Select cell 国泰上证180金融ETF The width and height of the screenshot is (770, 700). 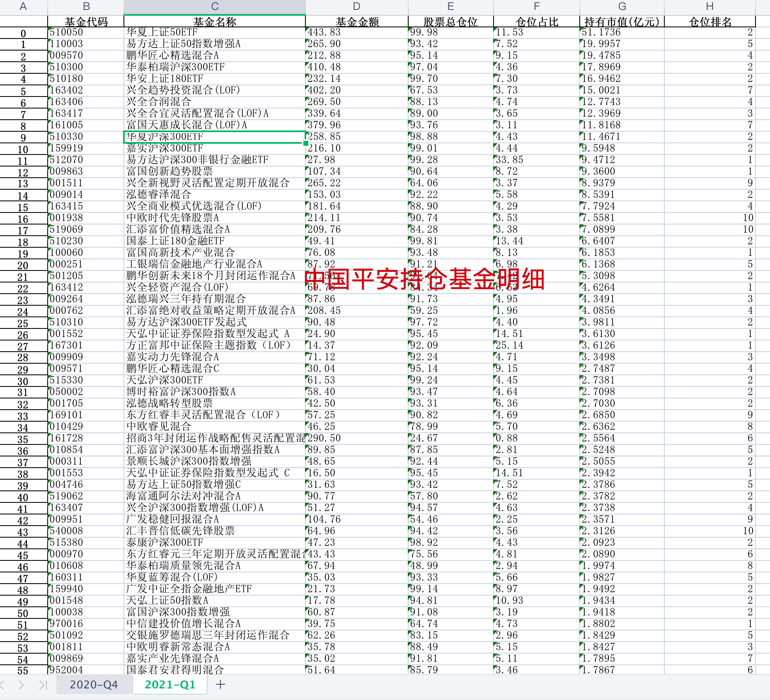pyautogui.click(x=215, y=241)
